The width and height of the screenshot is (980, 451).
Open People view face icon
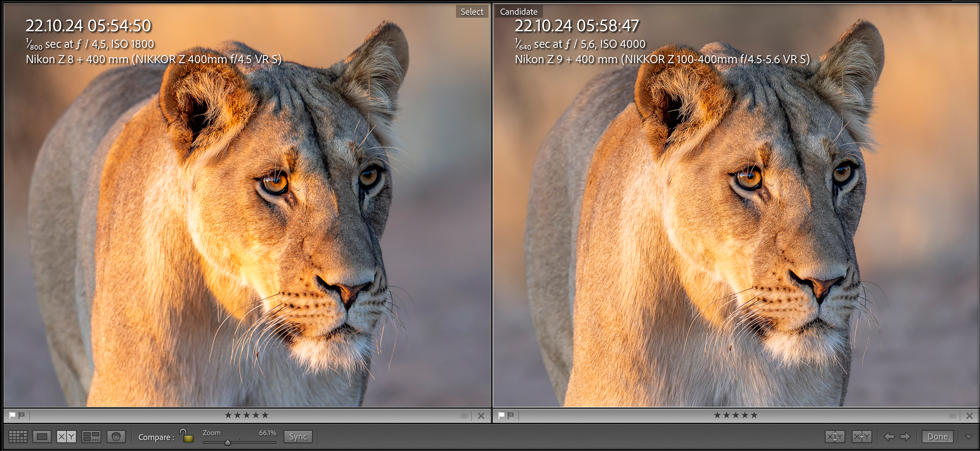[116, 437]
